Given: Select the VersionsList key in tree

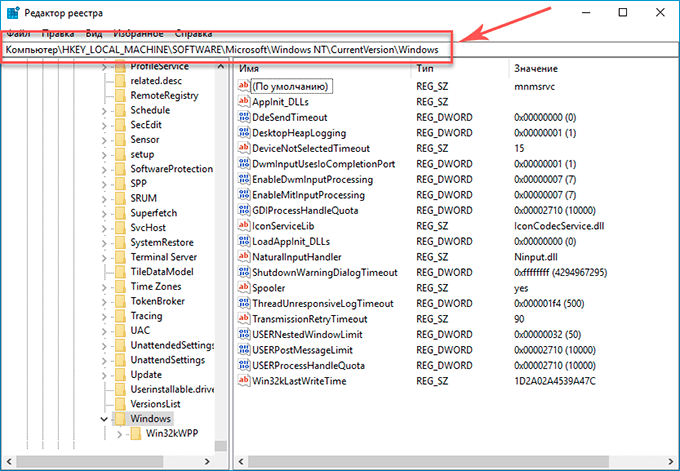Looking at the screenshot, I should pyautogui.click(x=155, y=404).
